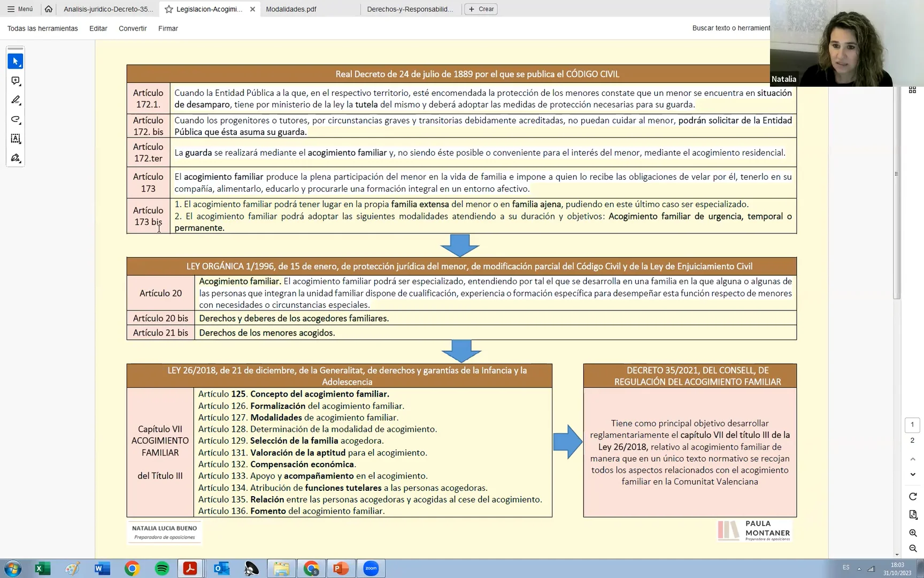Click the down chevron to go to next page
The image size is (924, 578).
pyautogui.click(x=912, y=474)
